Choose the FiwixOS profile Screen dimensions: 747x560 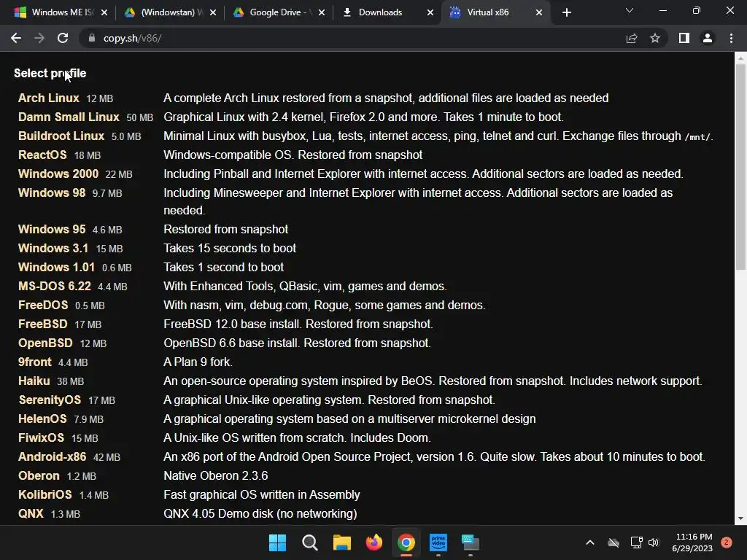pos(41,438)
